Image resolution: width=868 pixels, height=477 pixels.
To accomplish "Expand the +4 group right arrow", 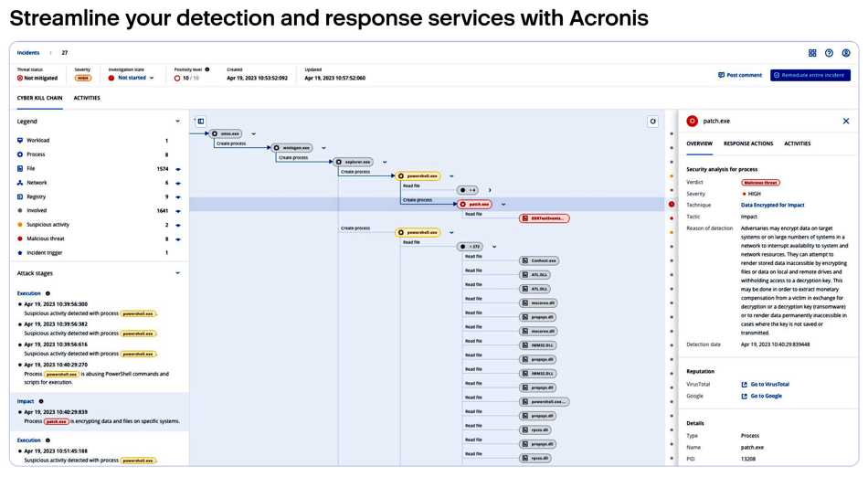I will pos(490,190).
